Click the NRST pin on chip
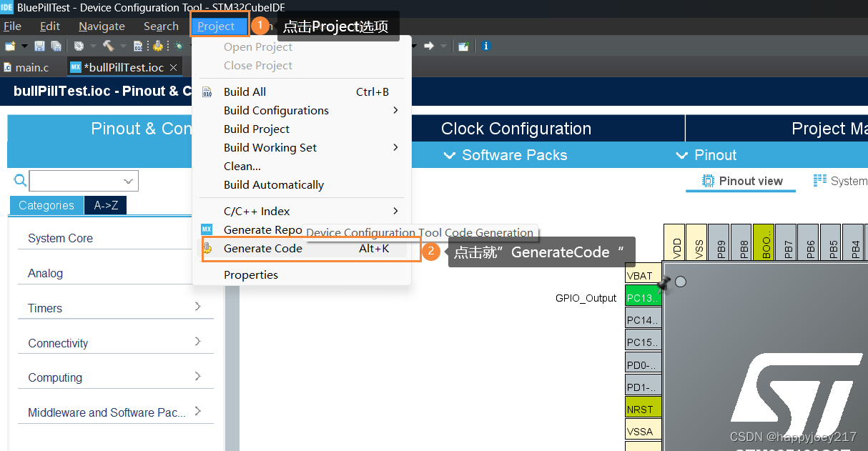Screen dimensions: 868x451 click(643, 409)
